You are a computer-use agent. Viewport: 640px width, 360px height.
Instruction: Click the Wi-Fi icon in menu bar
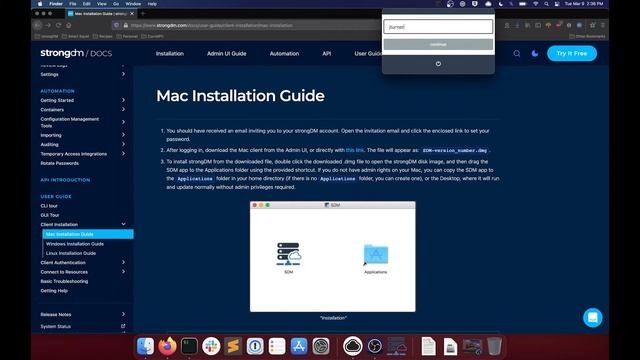coord(535,4)
